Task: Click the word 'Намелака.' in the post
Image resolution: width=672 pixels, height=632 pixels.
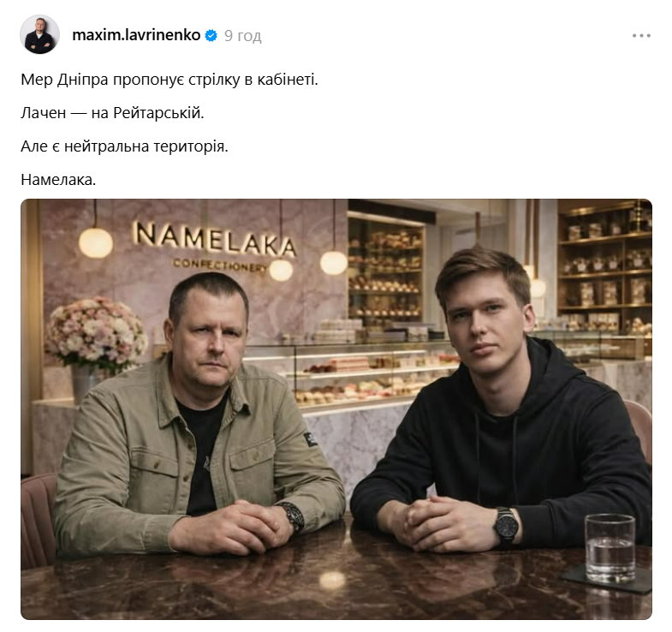Action: point(58,180)
